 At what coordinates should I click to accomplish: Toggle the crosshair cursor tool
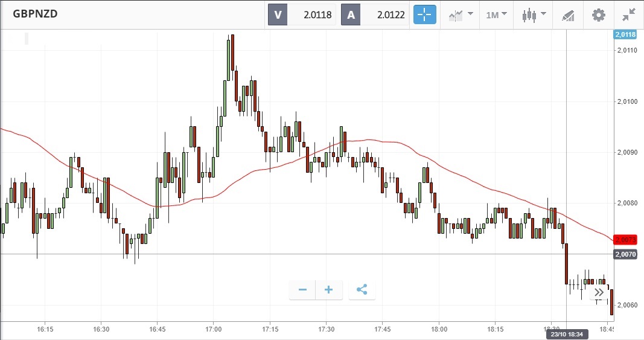(424, 14)
